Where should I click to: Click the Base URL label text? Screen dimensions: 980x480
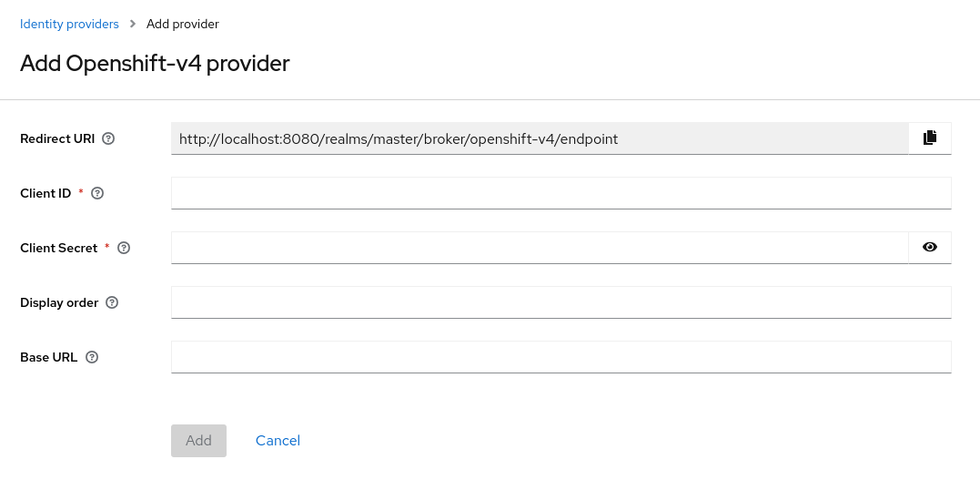(48, 357)
